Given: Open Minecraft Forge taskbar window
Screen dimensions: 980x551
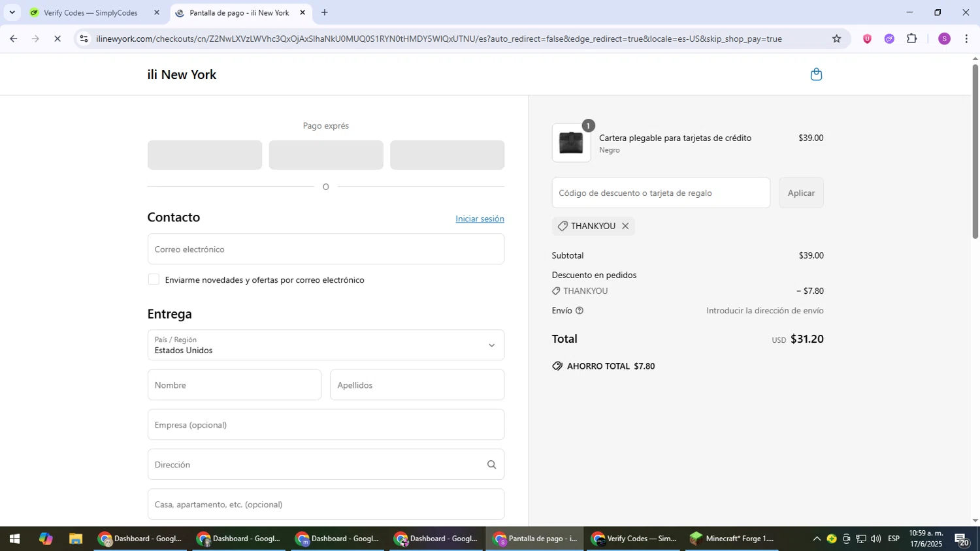Looking at the screenshot, I should pos(732,539).
